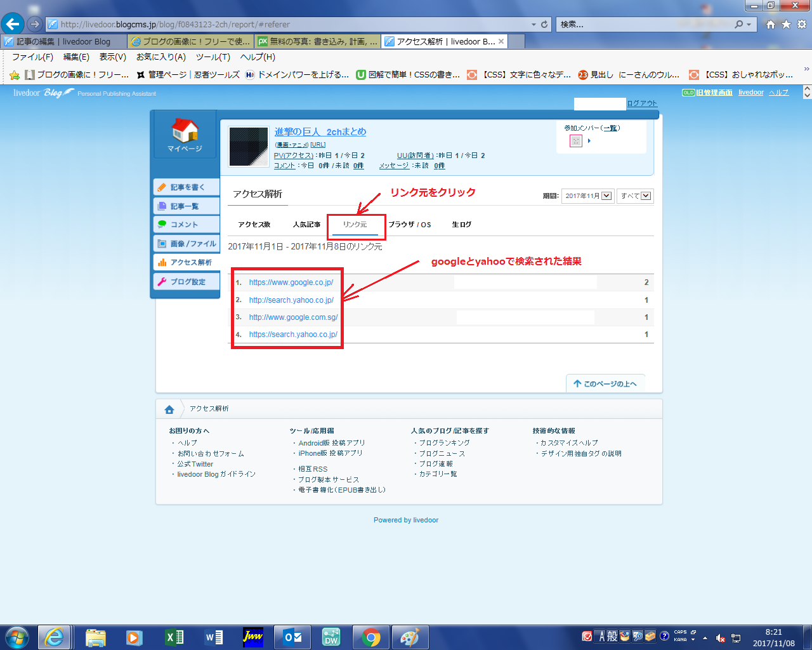
Task: Open the http://www.google.com.sg/ referrer link
Action: tap(293, 317)
